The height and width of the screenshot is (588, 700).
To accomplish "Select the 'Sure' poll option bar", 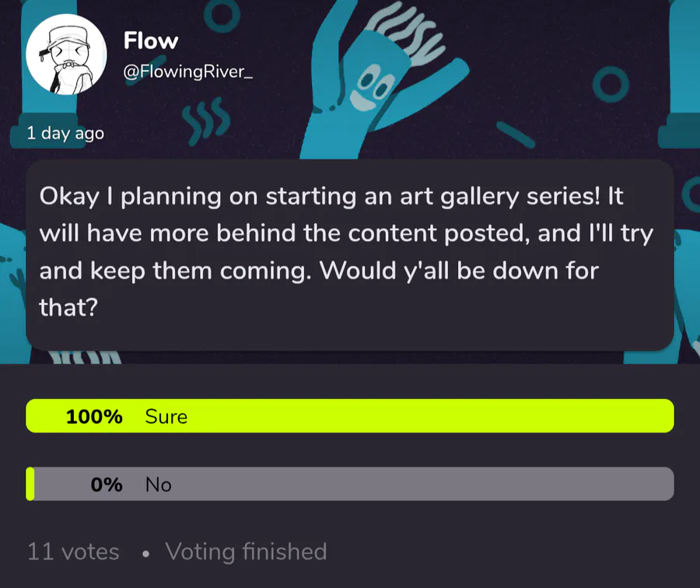I will (350, 415).
